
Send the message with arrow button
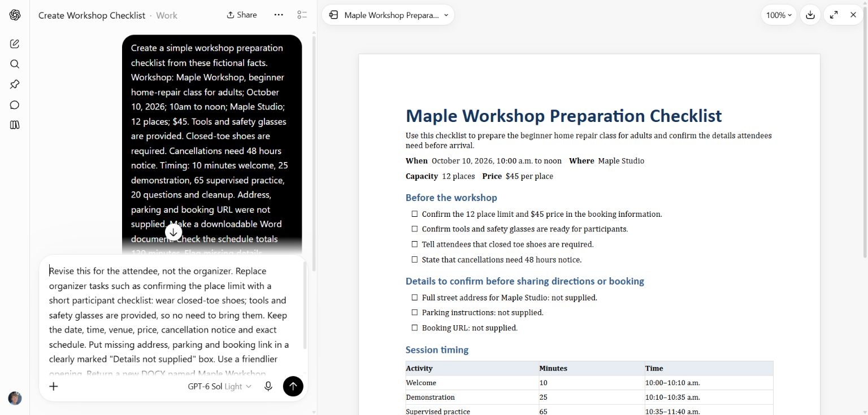(x=293, y=386)
